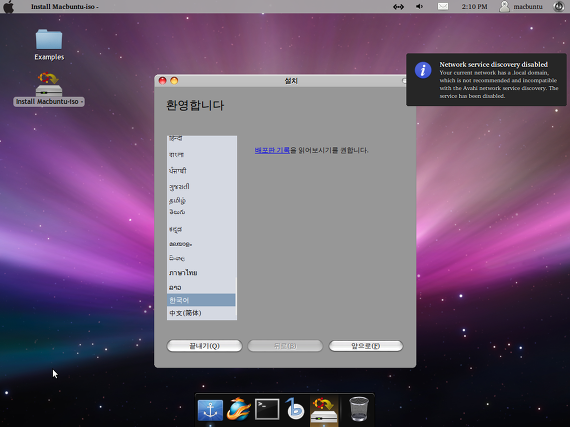Click the network connection indicator icon

[398, 7]
